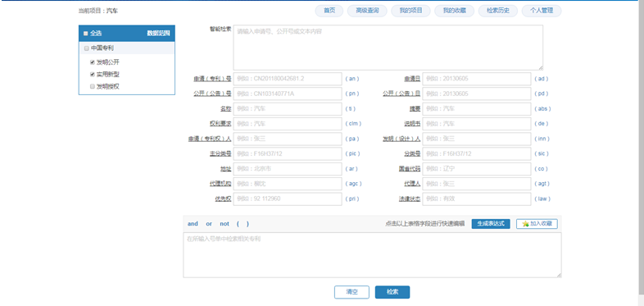644x306 pixels.
Task: Click the 申请日 underlined field label
Action: 412,79
